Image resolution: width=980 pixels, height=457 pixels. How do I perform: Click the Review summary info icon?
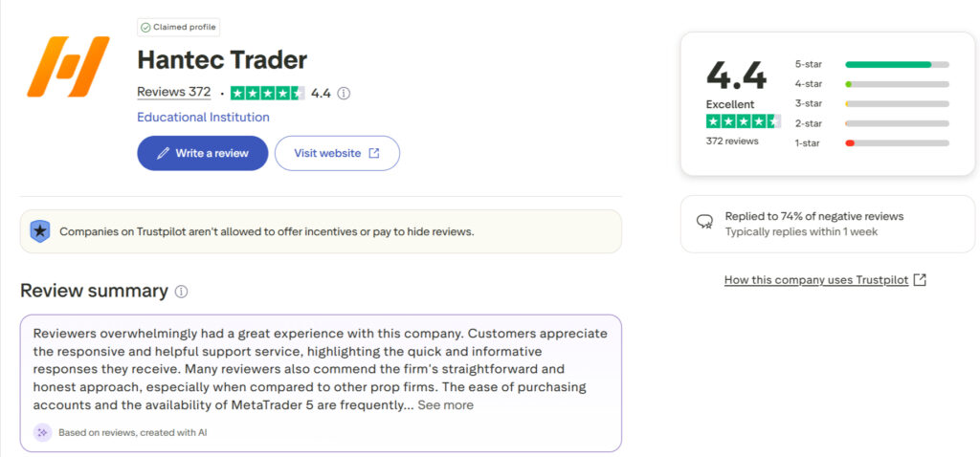click(182, 292)
